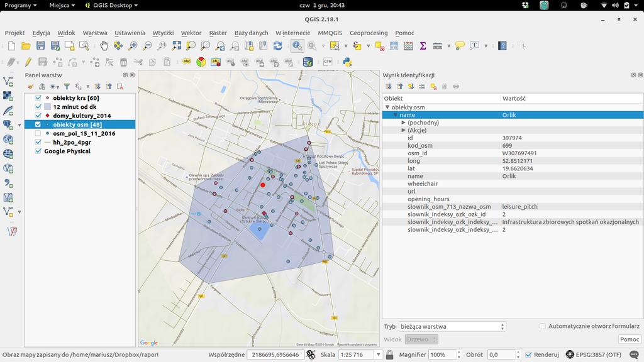Click the Wartość column header

[572, 99]
